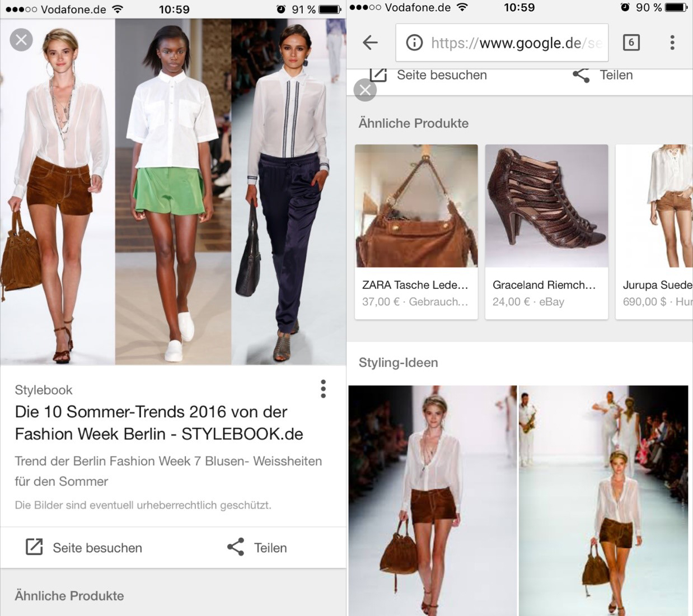Tap the share icon under the browser address bar
Screen dimensions: 693x616
581,75
